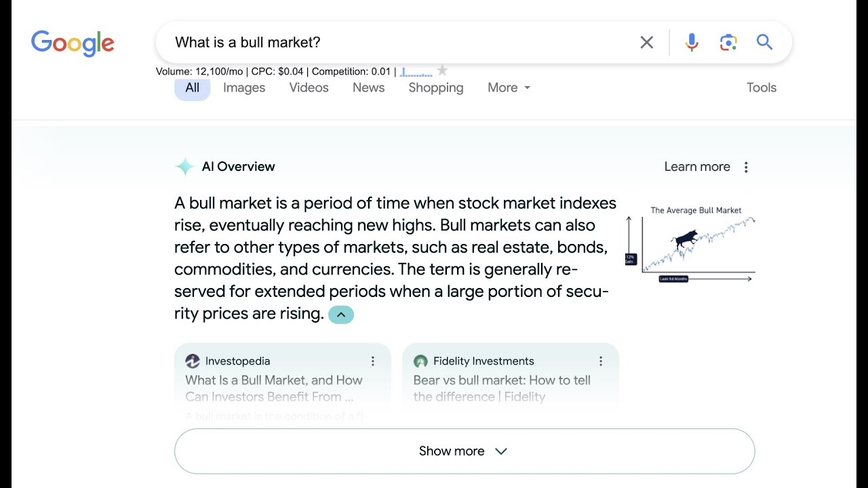This screenshot has height=488, width=868.
Task: Open The Average Bull Market chart image
Action: (x=690, y=245)
